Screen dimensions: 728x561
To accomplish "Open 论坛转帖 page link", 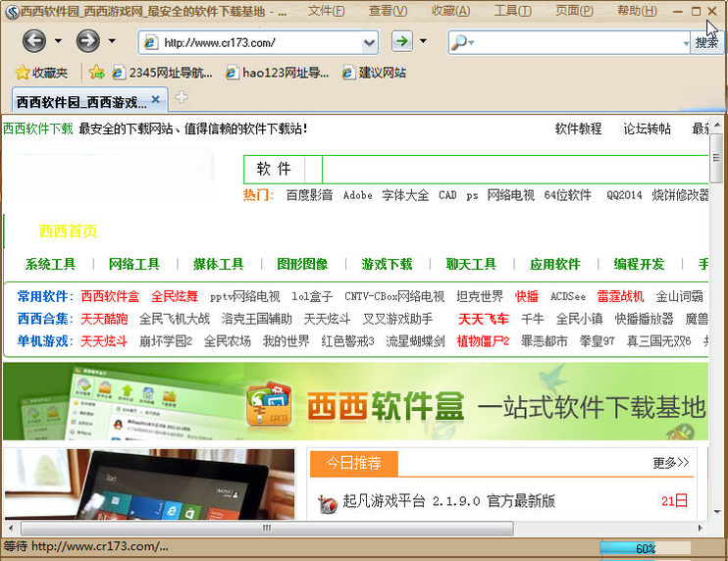I will [x=647, y=128].
